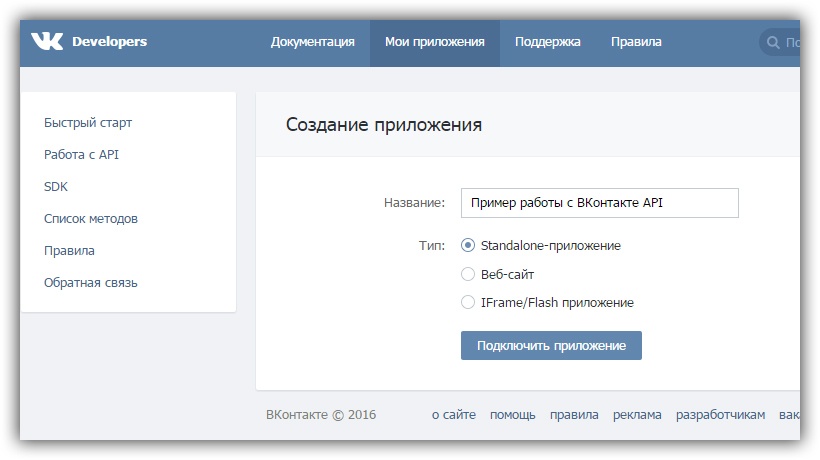Screen dimensions: 820x460
Task: Open the о сайте footer link
Action: point(454,415)
